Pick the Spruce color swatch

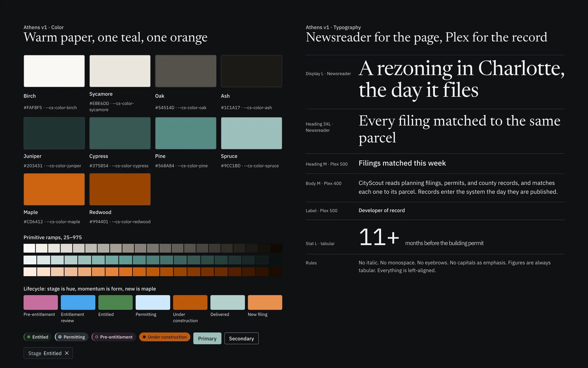click(x=251, y=133)
